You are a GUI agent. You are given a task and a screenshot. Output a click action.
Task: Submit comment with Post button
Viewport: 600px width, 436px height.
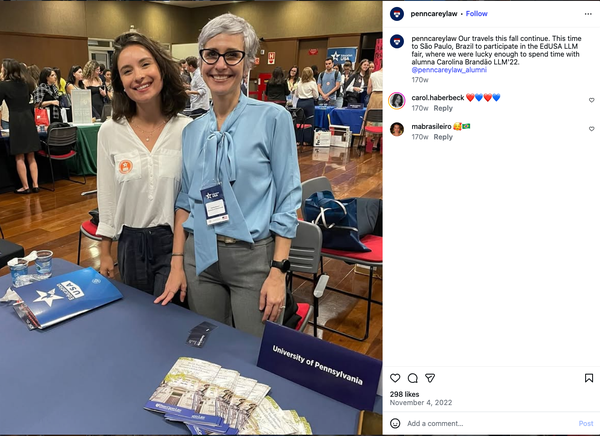click(586, 423)
